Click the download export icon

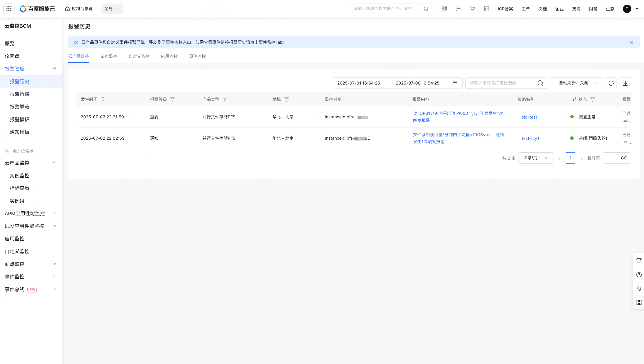pos(625,83)
